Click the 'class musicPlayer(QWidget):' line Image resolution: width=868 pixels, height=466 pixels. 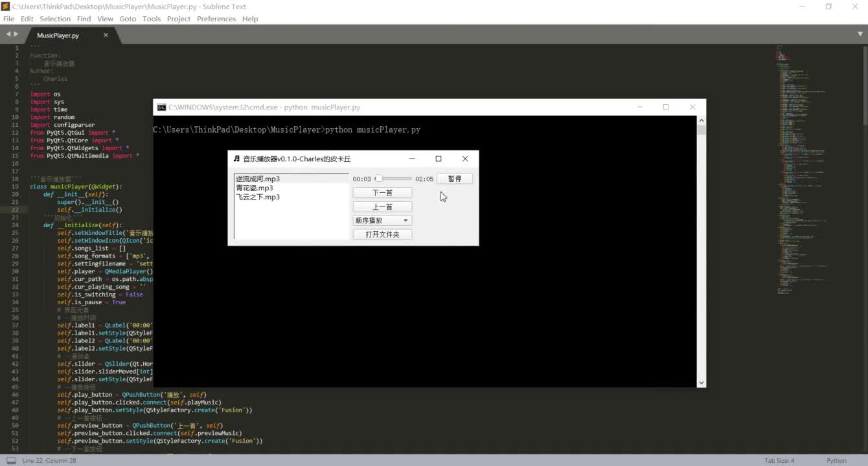coord(76,186)
